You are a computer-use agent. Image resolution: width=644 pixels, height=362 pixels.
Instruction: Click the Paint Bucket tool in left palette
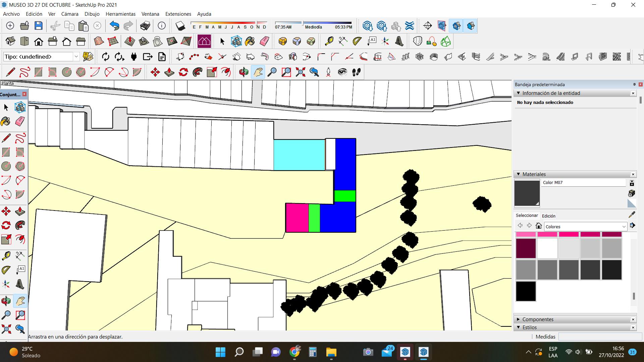pos(6,121)
